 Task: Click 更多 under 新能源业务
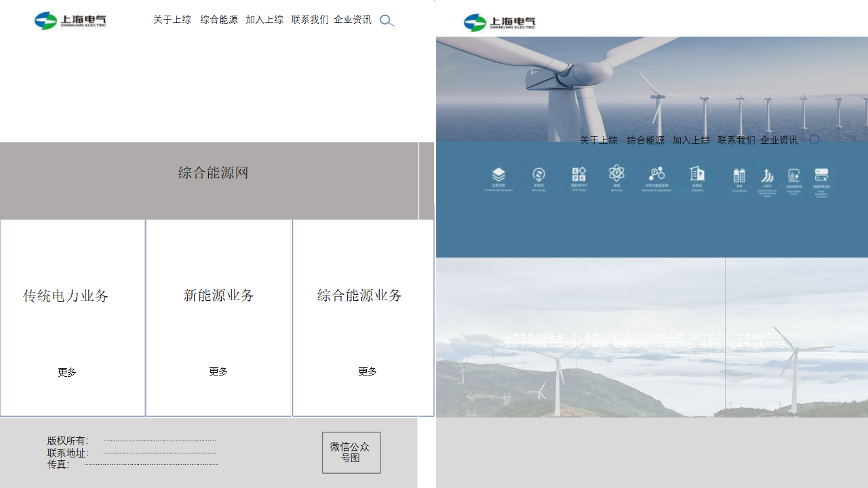(x=218, y=371)
